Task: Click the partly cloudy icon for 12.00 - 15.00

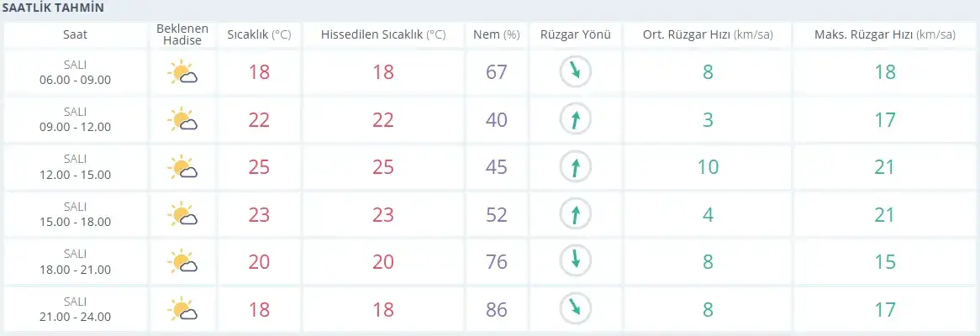Action: pos(182,167)
